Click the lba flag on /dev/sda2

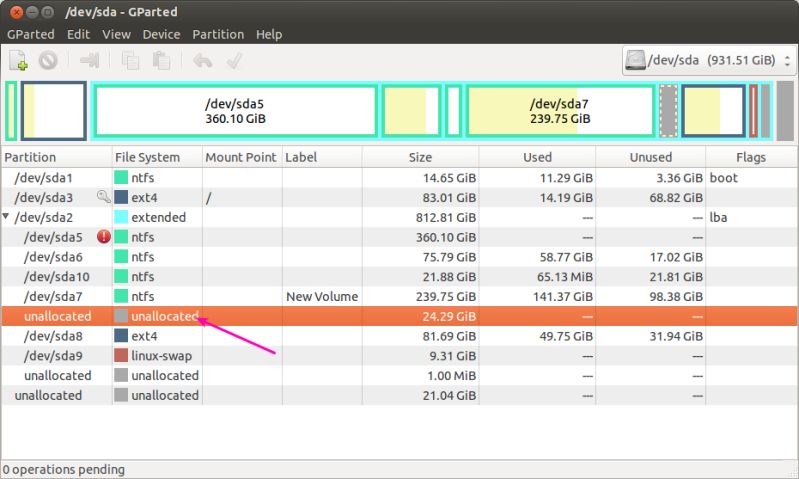point(718,218)
